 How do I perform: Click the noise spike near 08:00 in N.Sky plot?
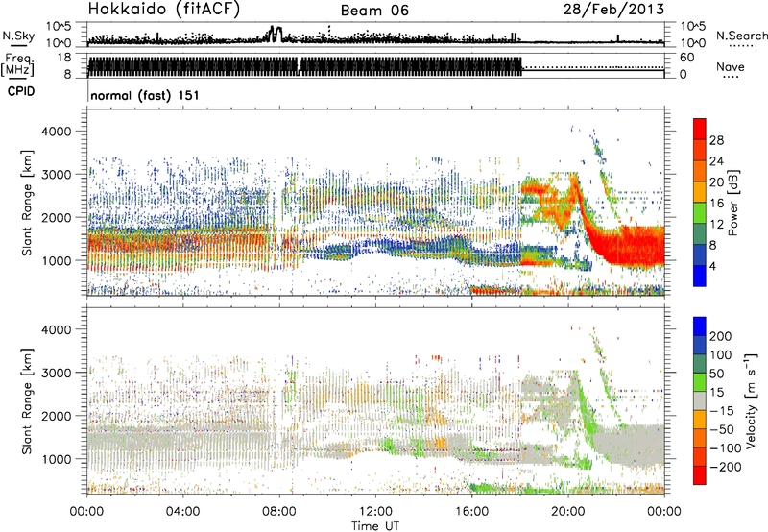[x=276, y=34]
